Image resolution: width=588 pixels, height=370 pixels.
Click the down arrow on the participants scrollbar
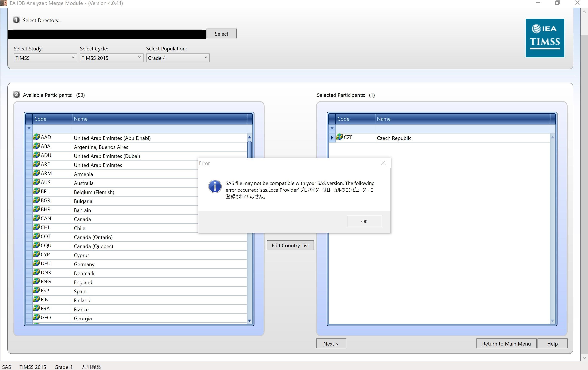249,321
